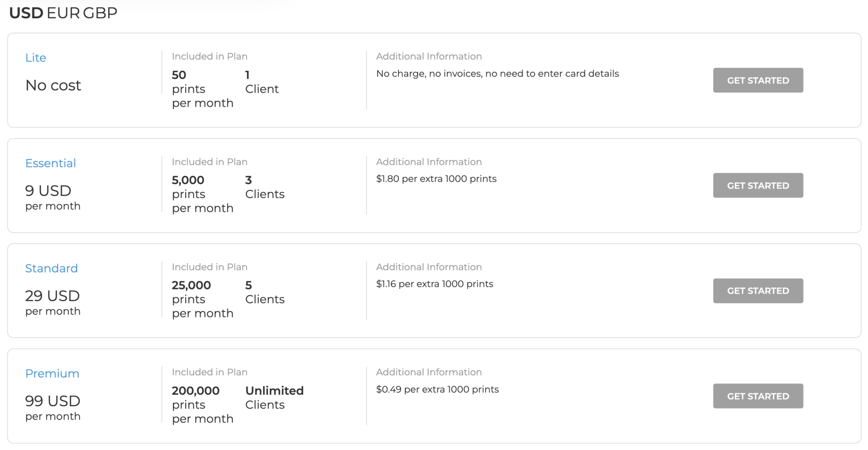Click the No cost price label
The height and width of the screenshot is (450, 868).
coord(53,86)
